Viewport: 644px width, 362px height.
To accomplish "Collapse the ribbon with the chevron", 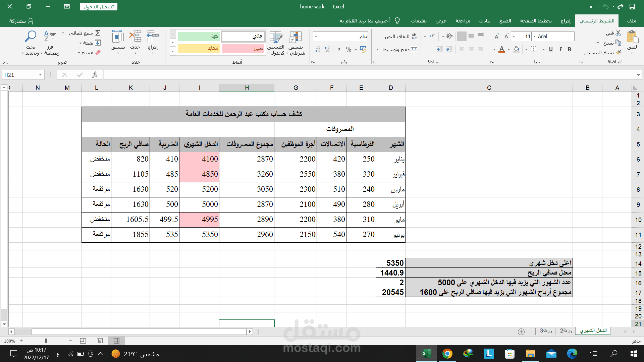I will pyautogui.click(x=5, y=63).
